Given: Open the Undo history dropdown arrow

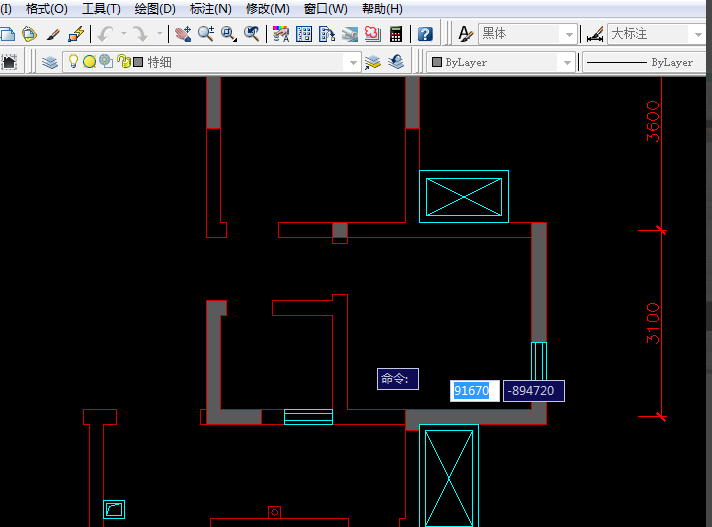Looking at the screenshot, I should (124, 34).
